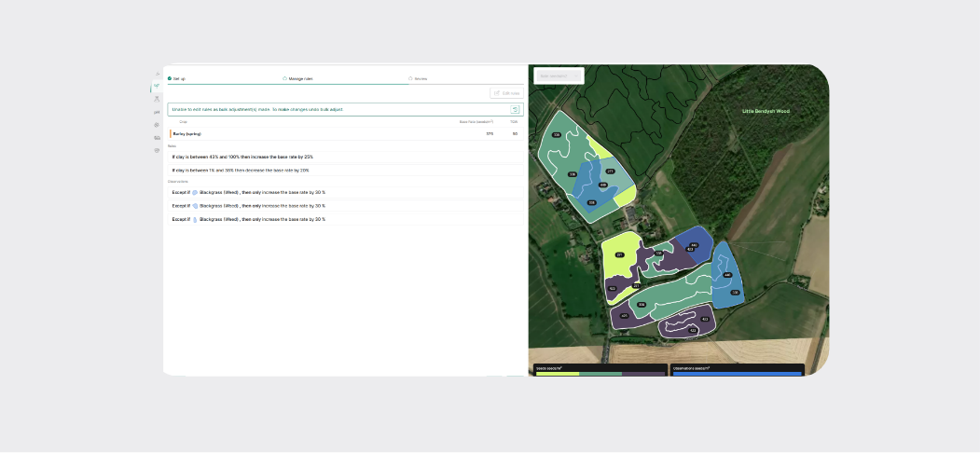Screen dimensions: 980x453
Task: Click the yellow-green segment of seeds legend
Action: (558, 374)
